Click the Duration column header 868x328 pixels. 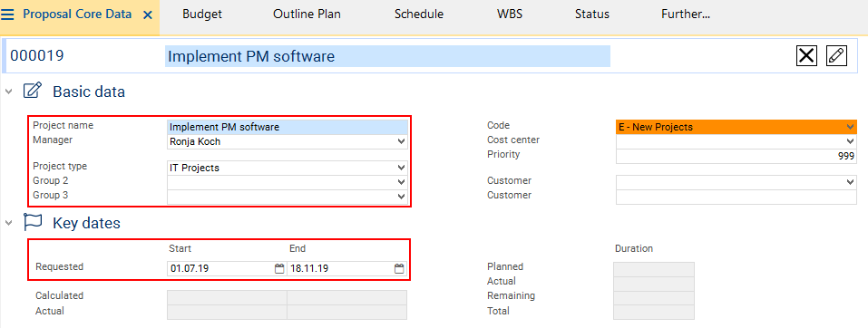[634, 248]
